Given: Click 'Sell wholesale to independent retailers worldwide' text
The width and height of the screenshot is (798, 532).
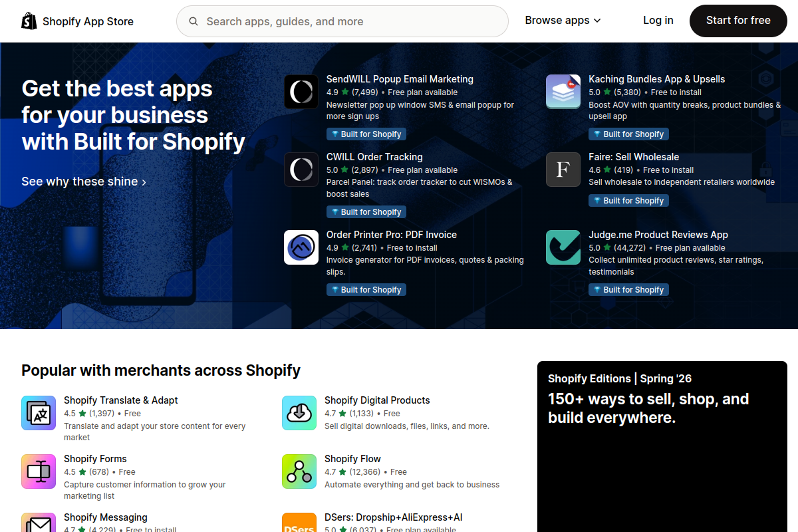Looking at the screenshot, I should [x=682, y=182].
